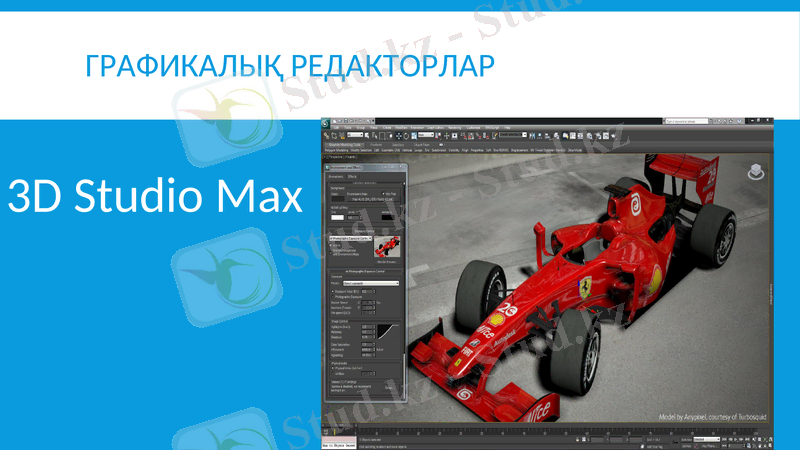Toggle Window/Crossing selection icon
This screenshot has height=450, width=800.
point(390,136)
